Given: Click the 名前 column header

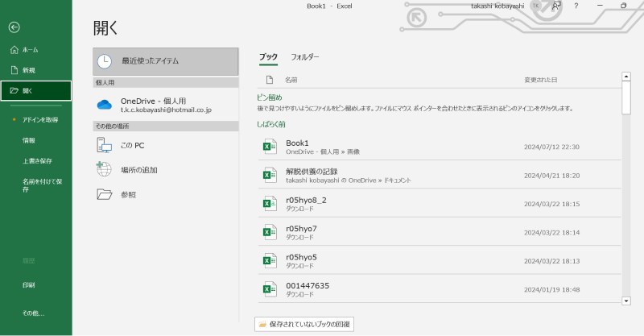Looking at the screenshot, I should (291, 80).
